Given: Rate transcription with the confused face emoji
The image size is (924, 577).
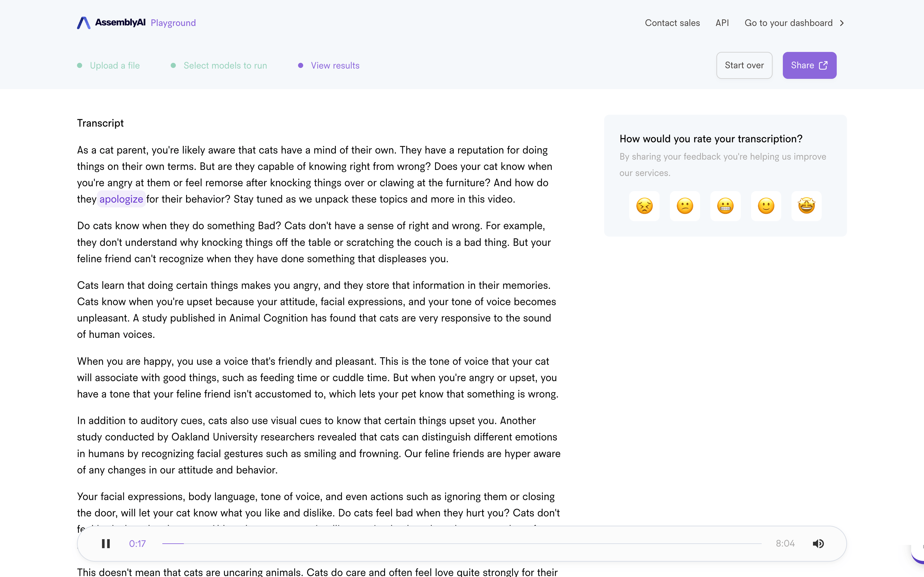Looking at the screenshot, I should pos(685,206).
